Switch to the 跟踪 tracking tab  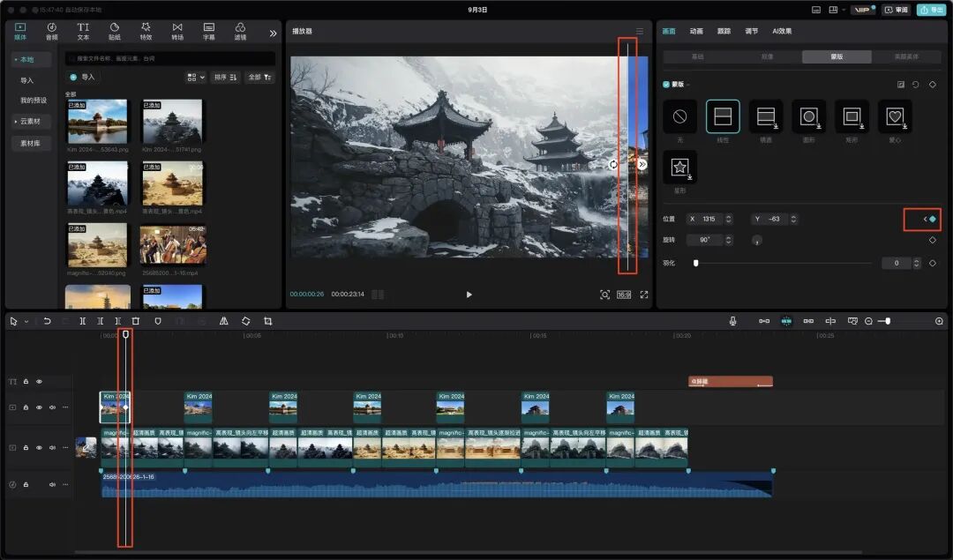click(724, 31)
